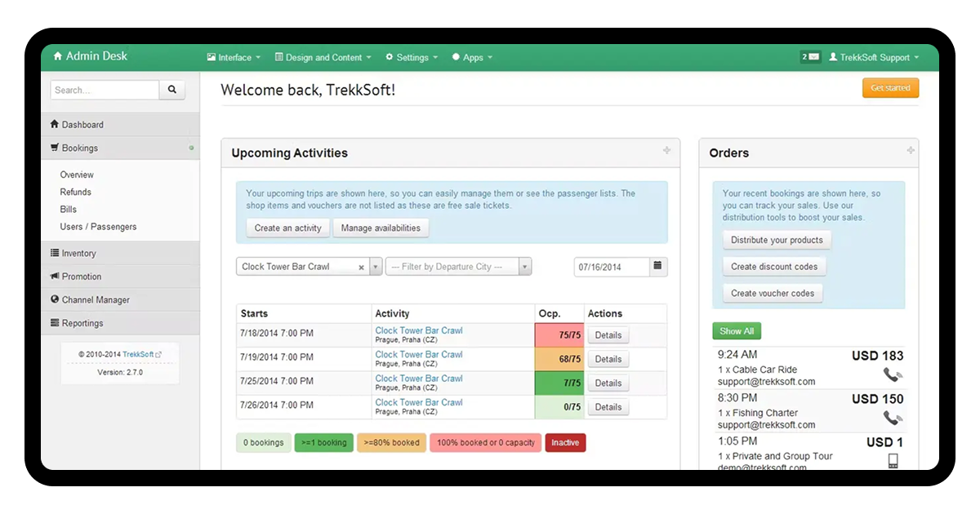Screen dimensions: 980x514
Task: Focus the sidebar Search input field
Action: click(105, 90)
